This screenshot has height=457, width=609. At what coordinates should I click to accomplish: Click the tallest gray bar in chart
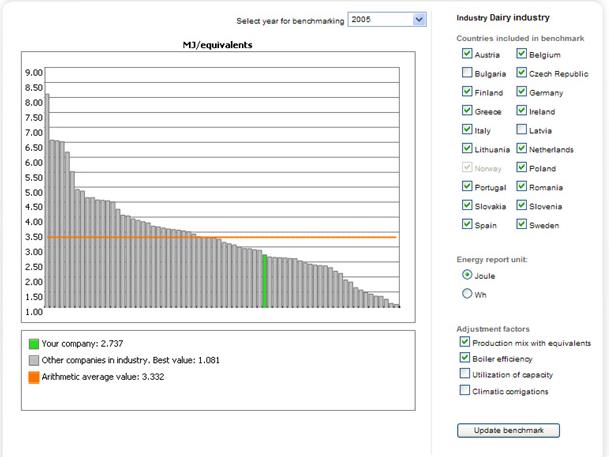click(47, 200)
